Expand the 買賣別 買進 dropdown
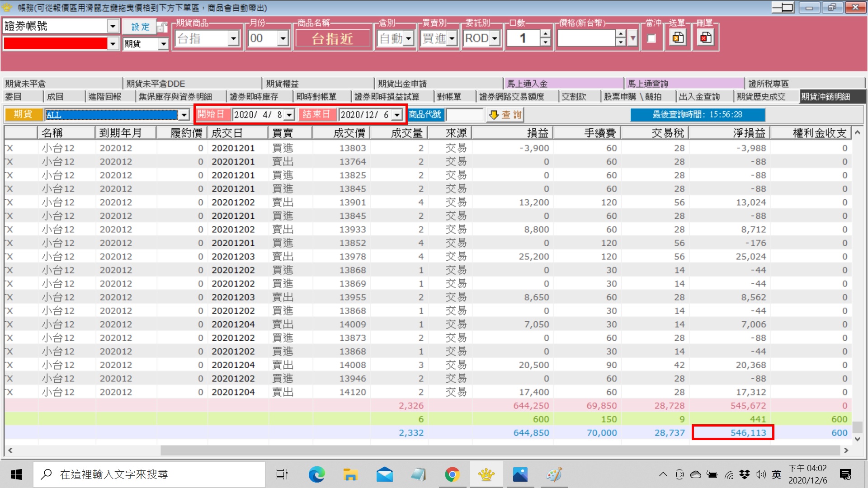Screen dimensions: 868x488 point(452,38)
